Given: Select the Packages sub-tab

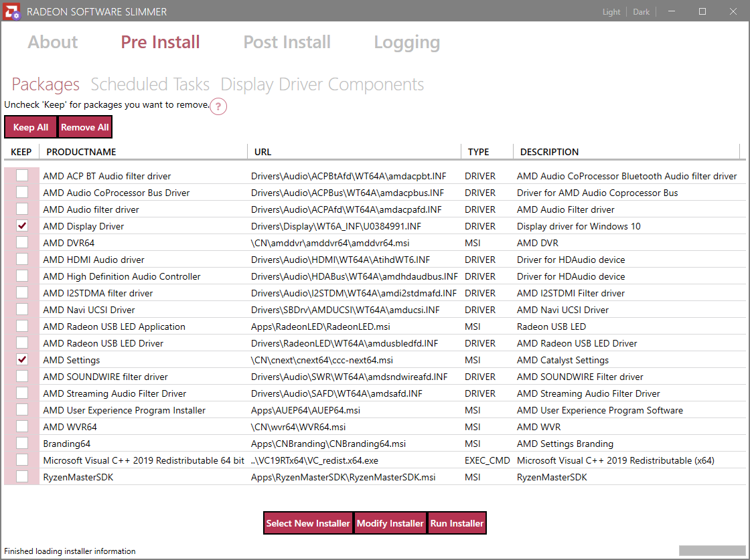Looking at the screenshot, I should pyautogui.click(x=46, y=84).
